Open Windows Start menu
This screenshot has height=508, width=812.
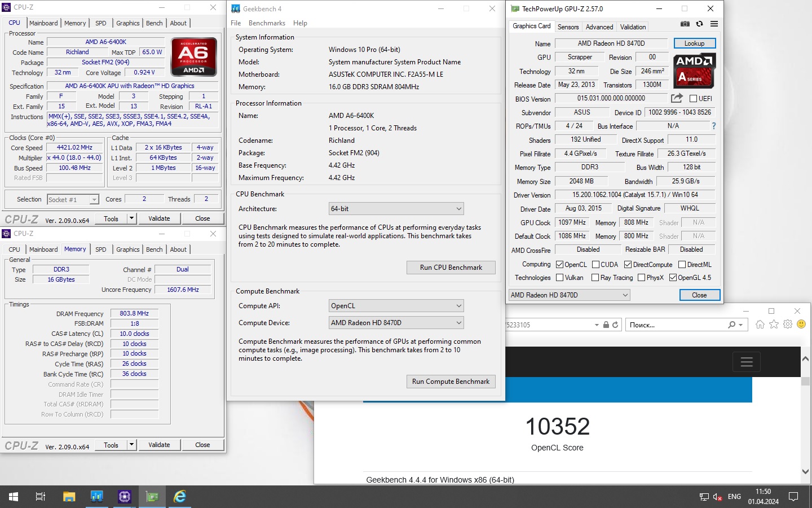point(14,497)
